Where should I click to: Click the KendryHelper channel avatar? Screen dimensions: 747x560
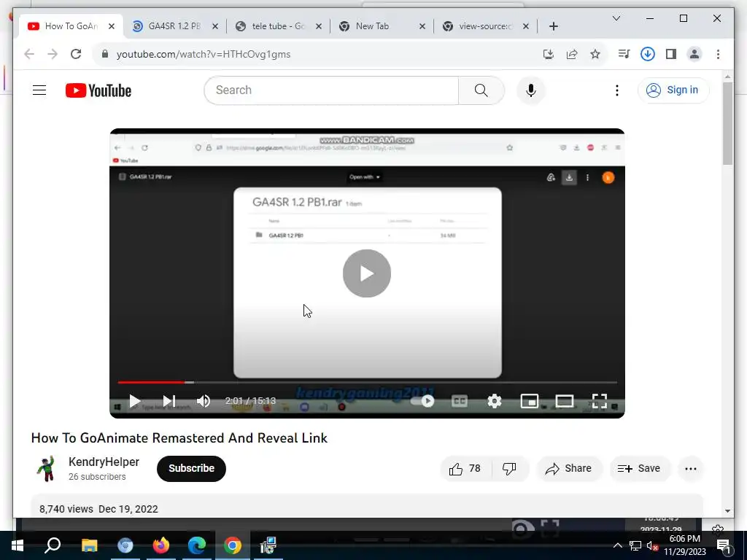point(46,469)
